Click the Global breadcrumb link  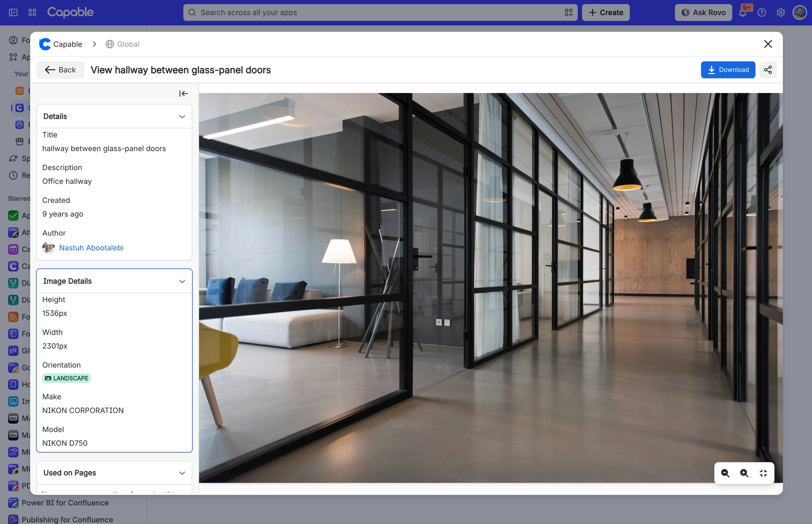point(122,44)
